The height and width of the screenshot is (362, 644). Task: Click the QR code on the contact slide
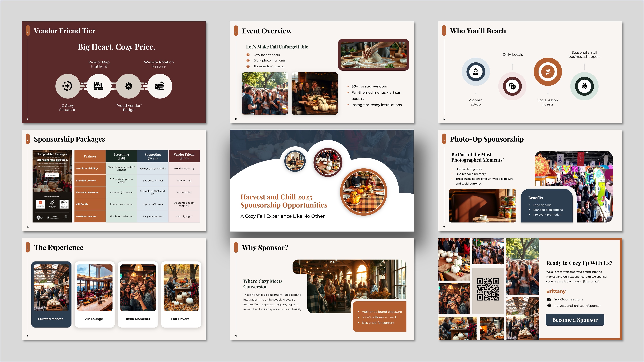[x=488, y=289]
